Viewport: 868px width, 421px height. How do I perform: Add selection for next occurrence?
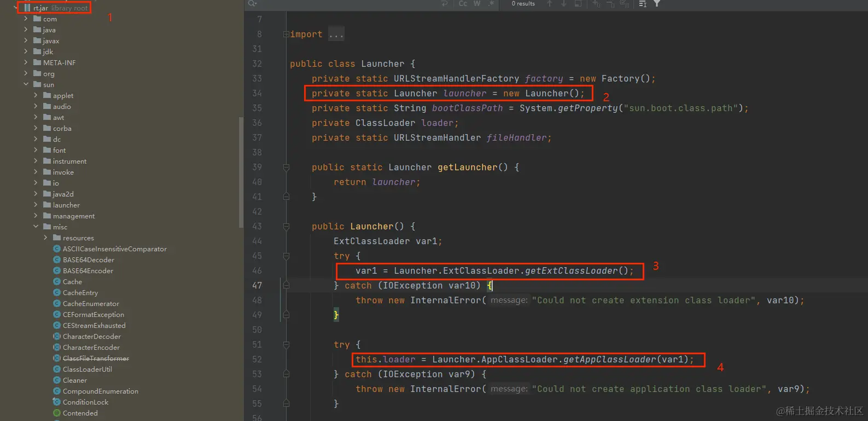coord(596,3)
